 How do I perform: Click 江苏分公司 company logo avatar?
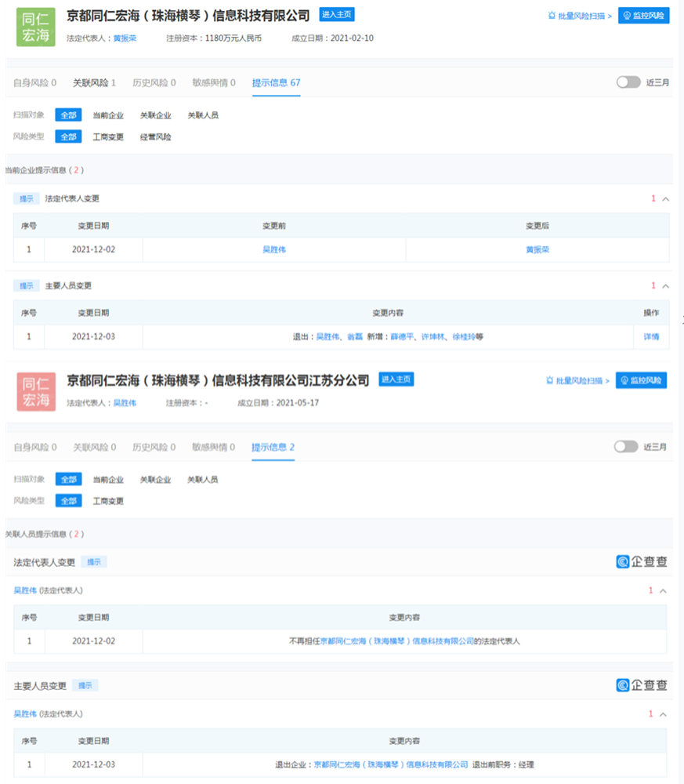point(36,390)
